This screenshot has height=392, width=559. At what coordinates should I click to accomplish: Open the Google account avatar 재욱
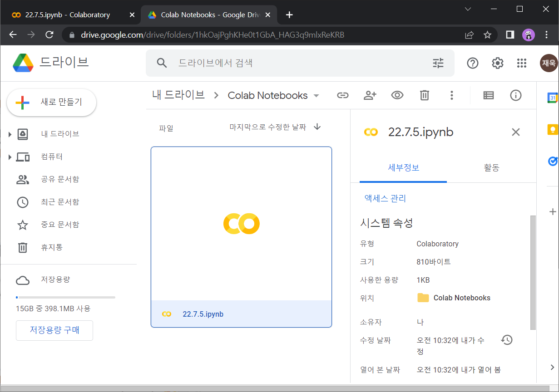549,63
